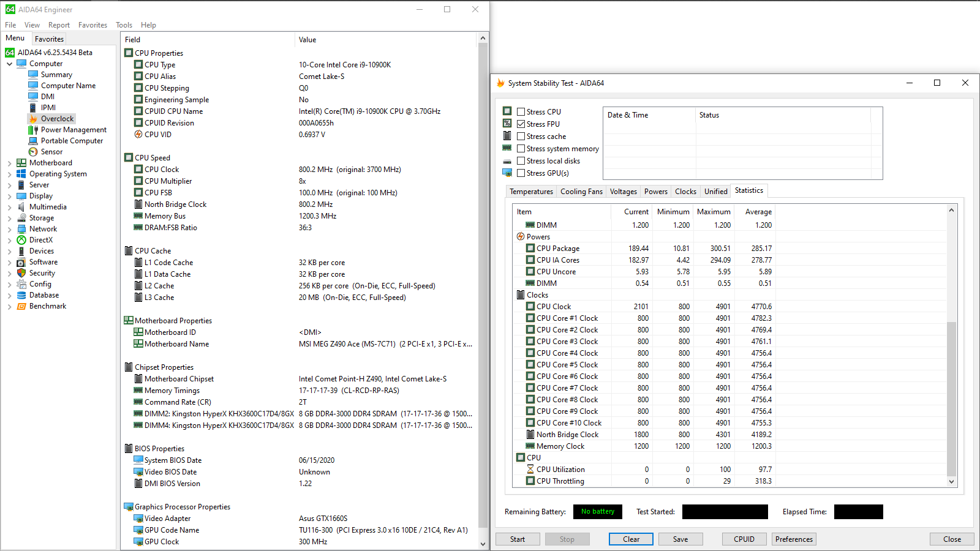Click the Database icon in tree
This screenshot has height=551, width=980.
coord(21,295)
